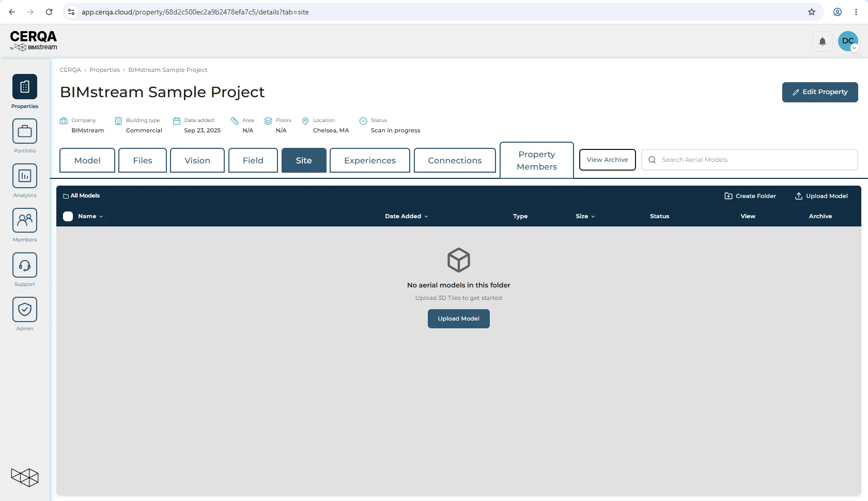
Task: Click the browser back arrow
Action: [12, 12]
